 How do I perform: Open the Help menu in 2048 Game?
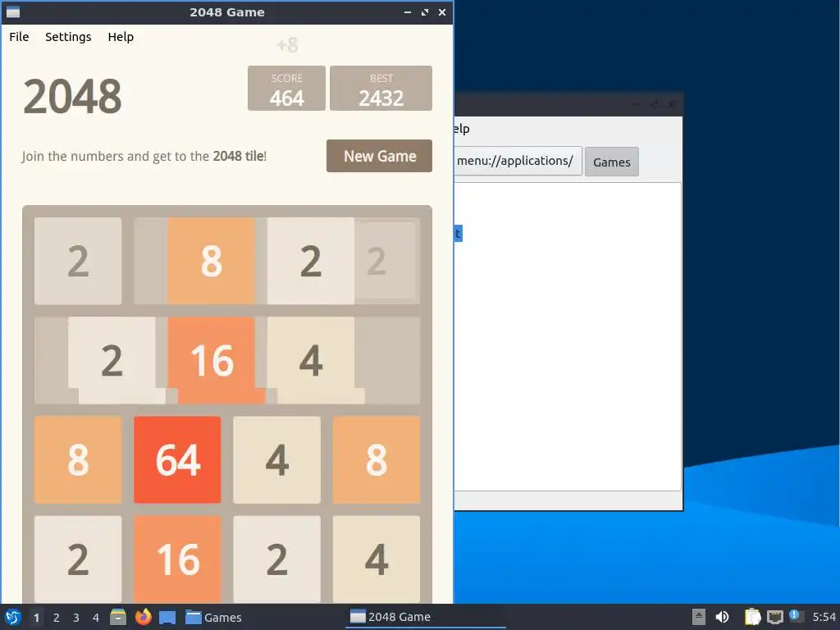click(121, 36)
